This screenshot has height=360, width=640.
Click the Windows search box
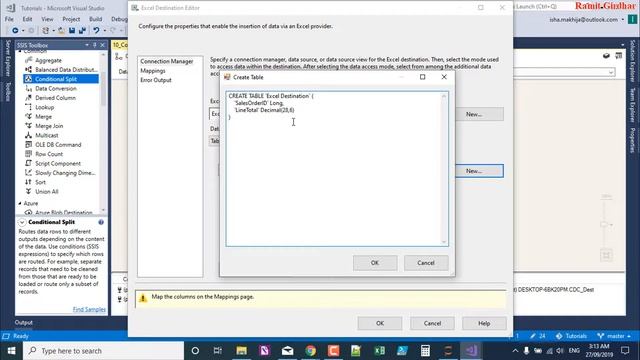104,351
